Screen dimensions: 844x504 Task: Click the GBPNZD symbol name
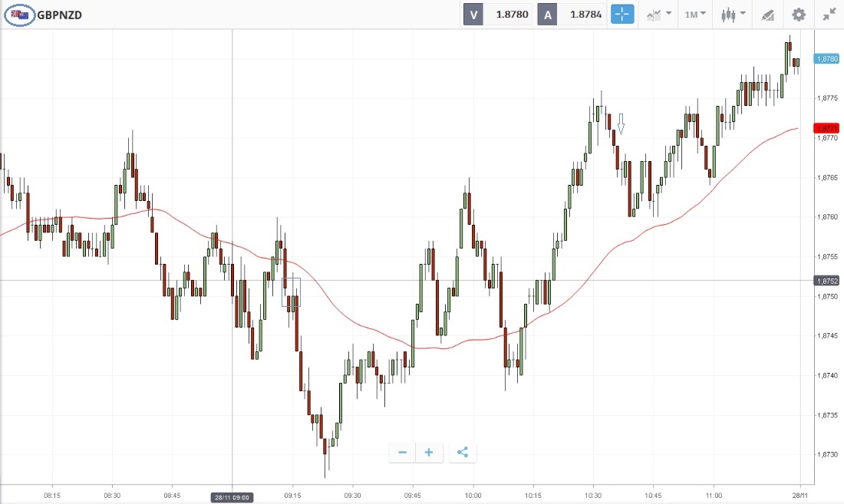tap(60, 15)
